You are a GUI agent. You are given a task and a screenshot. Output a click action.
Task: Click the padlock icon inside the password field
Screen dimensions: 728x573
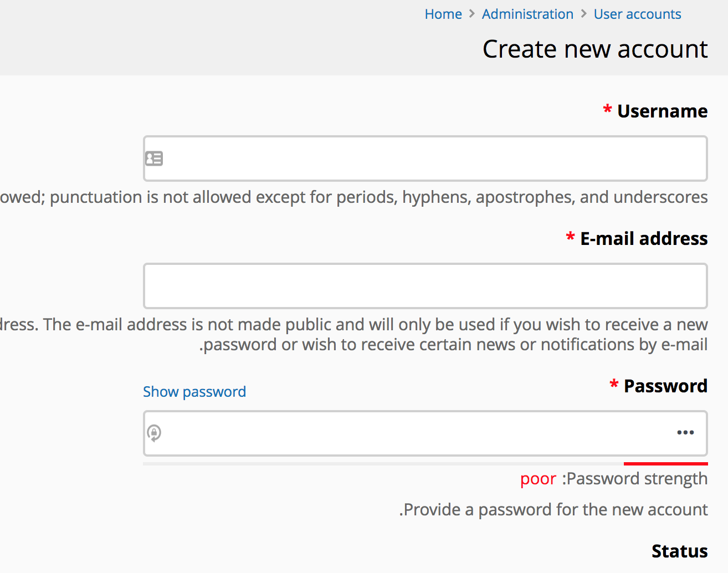coord(154,433)
